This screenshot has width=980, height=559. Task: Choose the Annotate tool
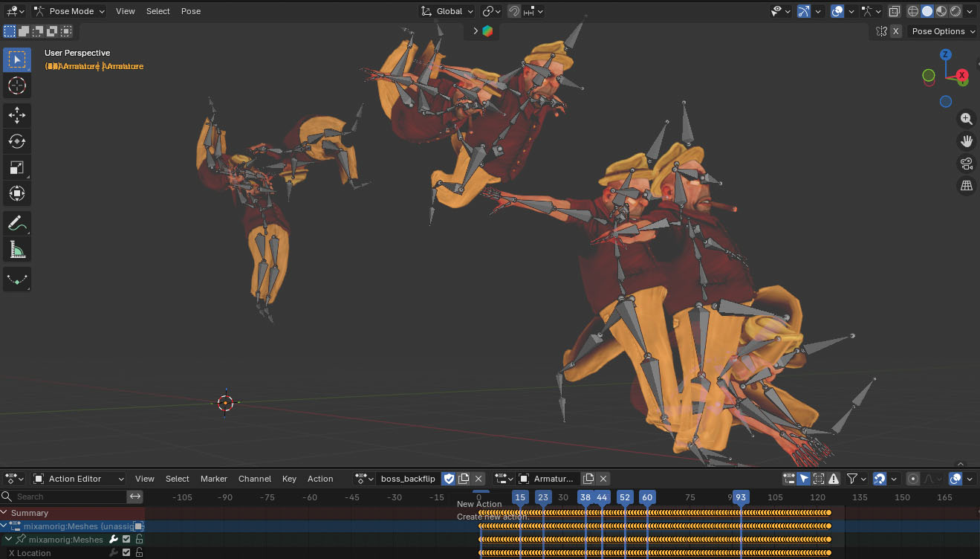[x=17, y=223]
